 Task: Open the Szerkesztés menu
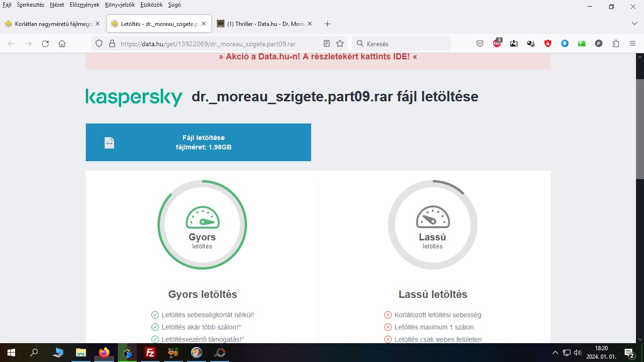tap(31, 5)
